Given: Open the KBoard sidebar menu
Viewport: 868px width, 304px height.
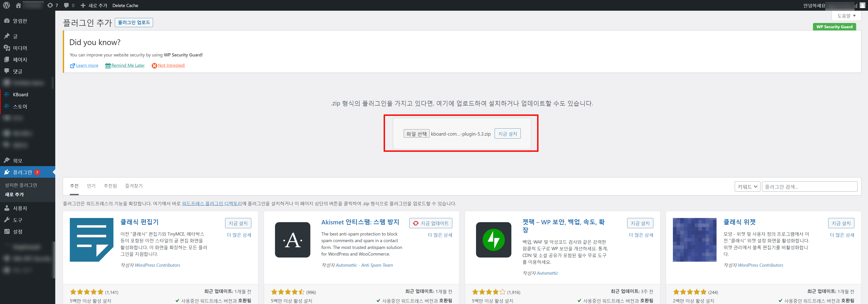Looking at the screenshot, I should tap(20, 94).
